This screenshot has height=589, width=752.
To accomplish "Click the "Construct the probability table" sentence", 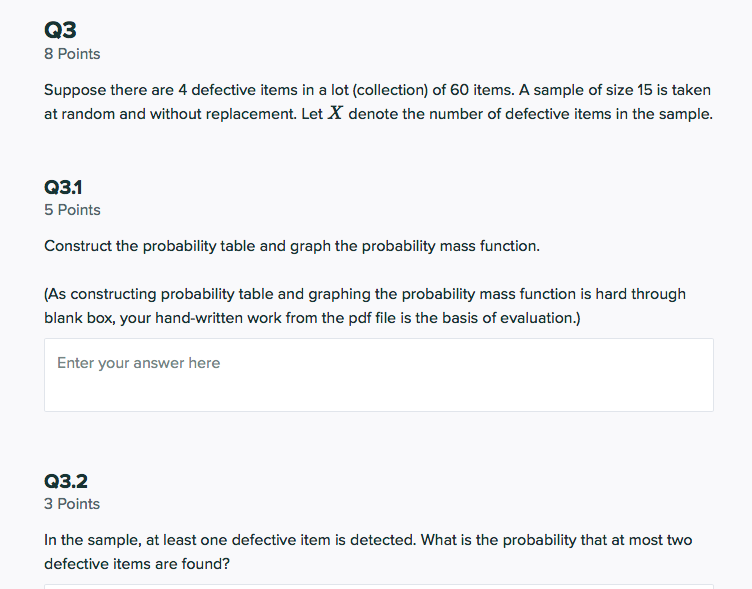I will click(x=292, y=246).
